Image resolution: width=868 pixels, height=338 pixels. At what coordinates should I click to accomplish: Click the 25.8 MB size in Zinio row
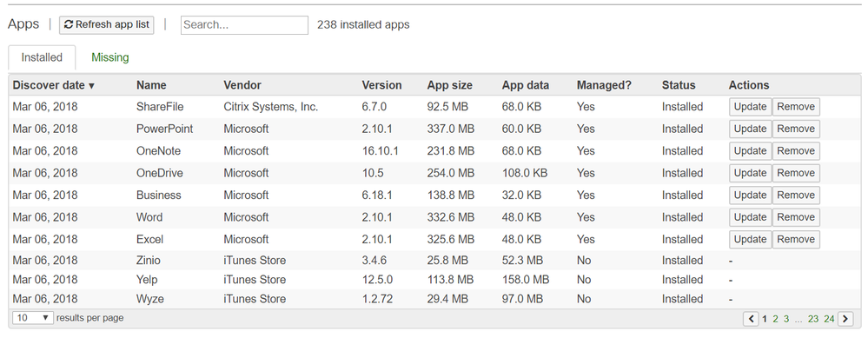tap(447, 261)
